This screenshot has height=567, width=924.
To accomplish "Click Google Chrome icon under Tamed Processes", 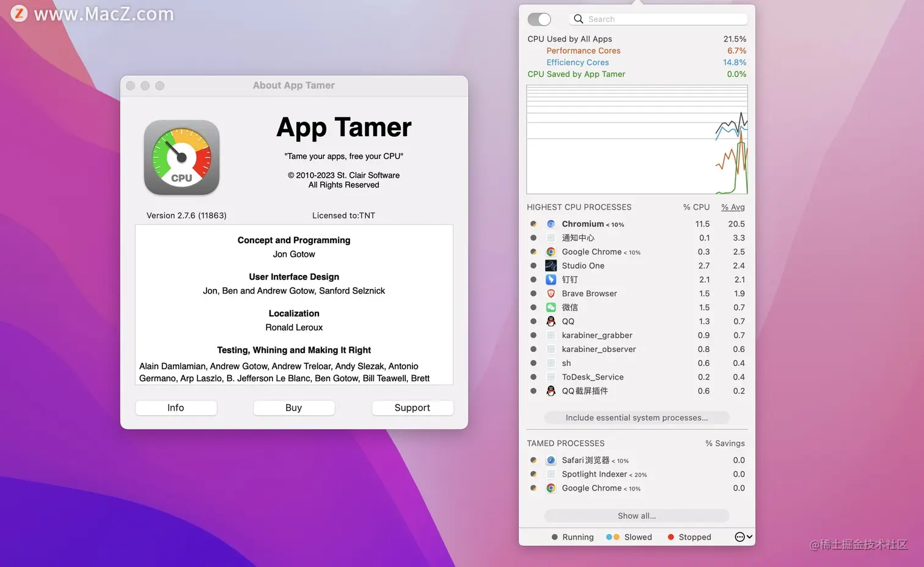I will click(x=551, y=488).
